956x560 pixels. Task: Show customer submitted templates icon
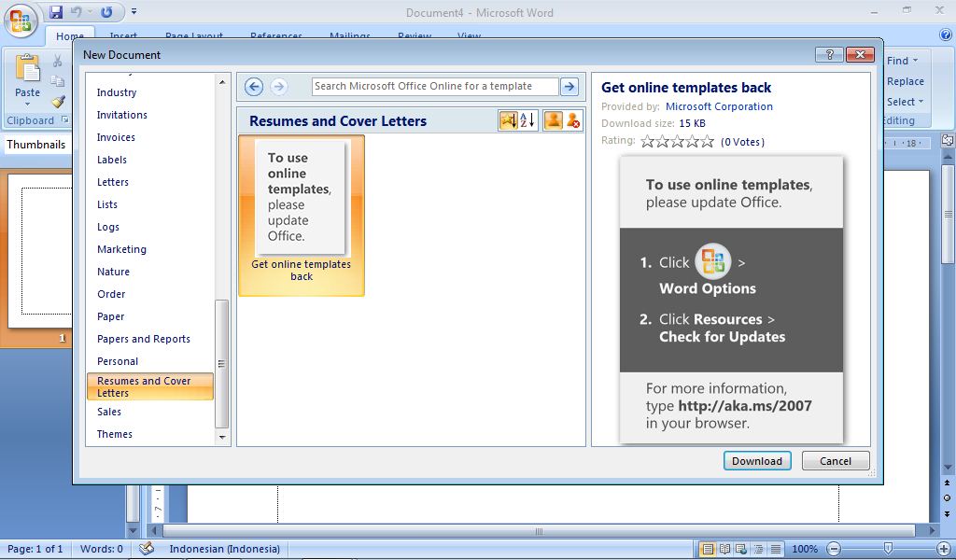tap(553, 120)
